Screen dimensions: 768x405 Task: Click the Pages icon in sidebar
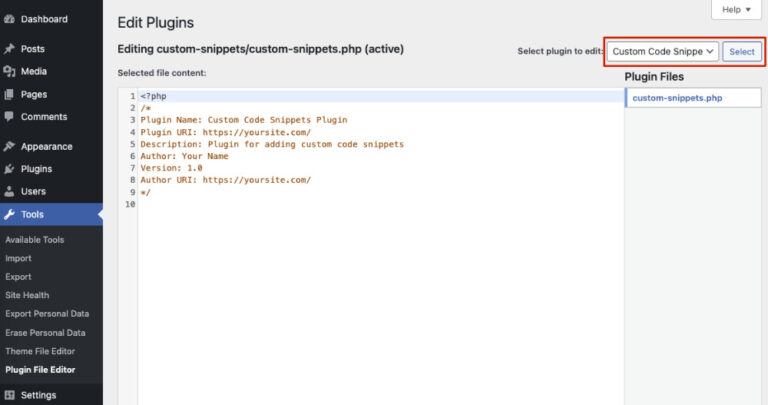[x=9, y=95]
